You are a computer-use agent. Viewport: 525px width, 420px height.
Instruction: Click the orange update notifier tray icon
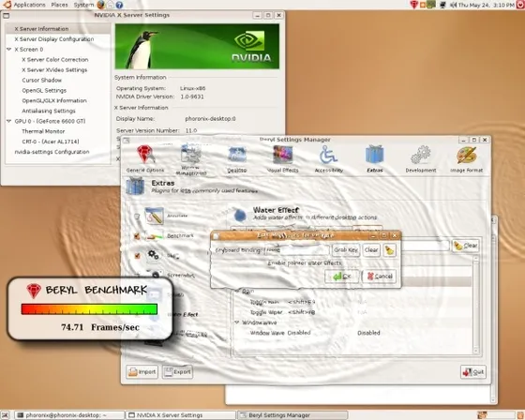click(x=422, y=5)
